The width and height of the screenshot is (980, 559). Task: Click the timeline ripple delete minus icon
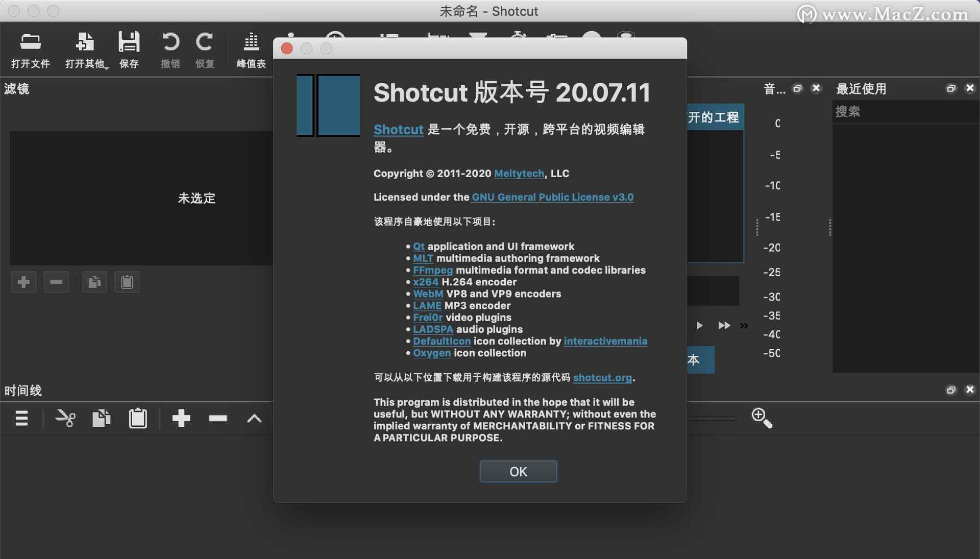point(218,418)
